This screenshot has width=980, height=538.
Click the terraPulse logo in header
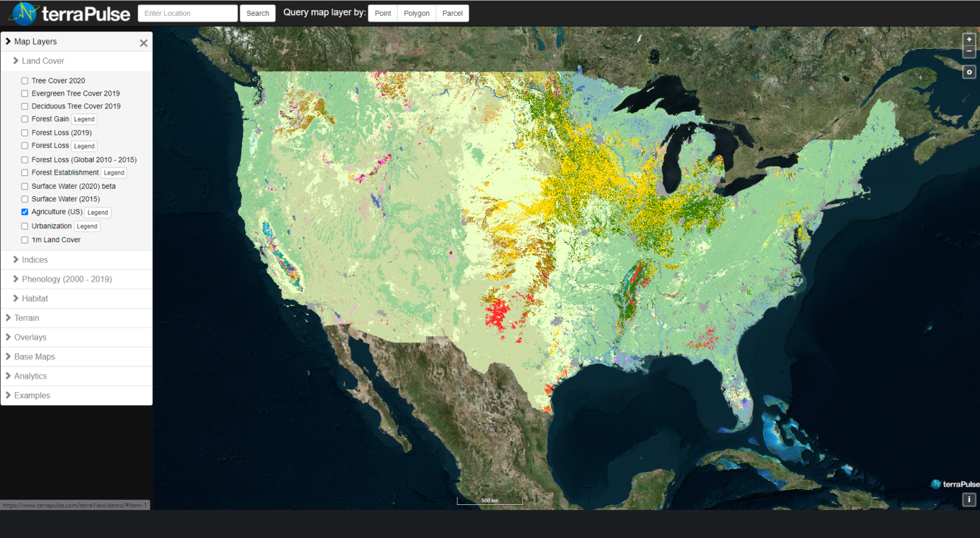click(70, 13)
